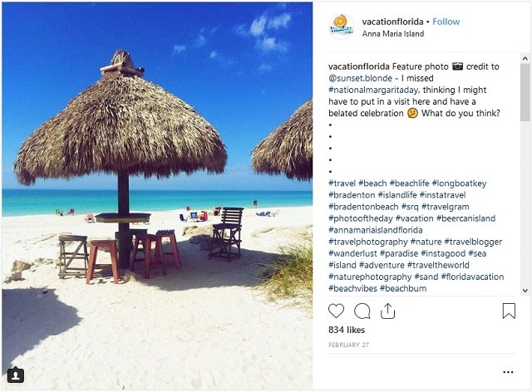Image resolution: width=532 pixels, height=392 pixels.
Task: Open the #nationalmargaritaday hashtag
Action: click(x=373, y=90)
